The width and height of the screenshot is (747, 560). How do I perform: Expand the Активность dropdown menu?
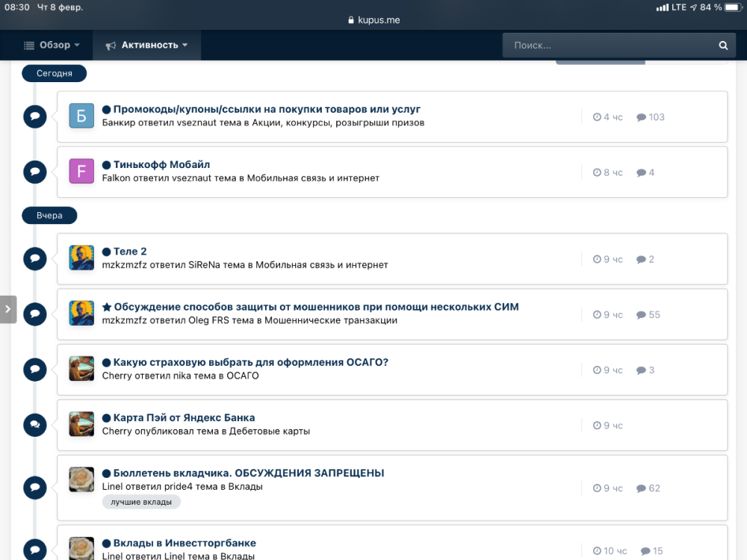click(x=146, y=46)
